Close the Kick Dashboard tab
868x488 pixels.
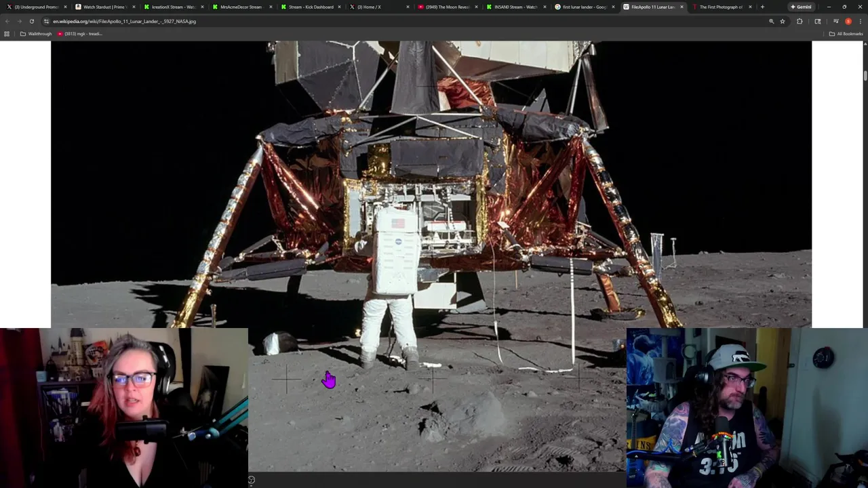pos(339,7)
